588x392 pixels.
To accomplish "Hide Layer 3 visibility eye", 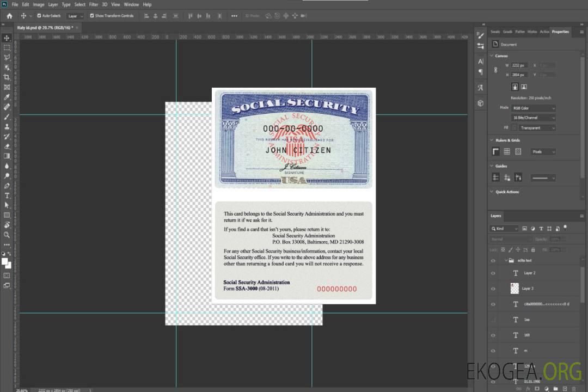I will click(x=493, y=289).
